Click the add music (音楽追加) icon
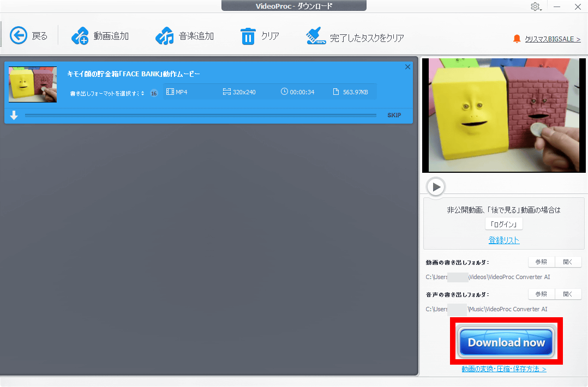 pyautogui.click(x=164, y=36)
